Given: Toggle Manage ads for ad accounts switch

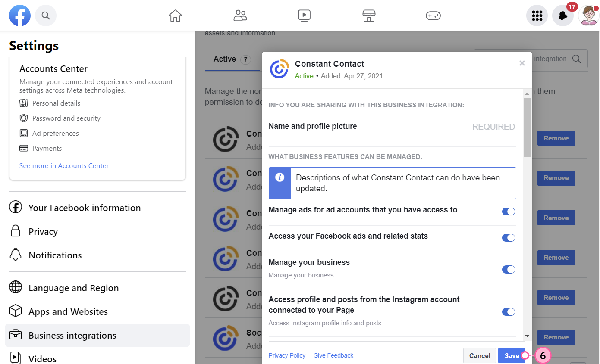Looking at the screenshot, I should point(509,212).
